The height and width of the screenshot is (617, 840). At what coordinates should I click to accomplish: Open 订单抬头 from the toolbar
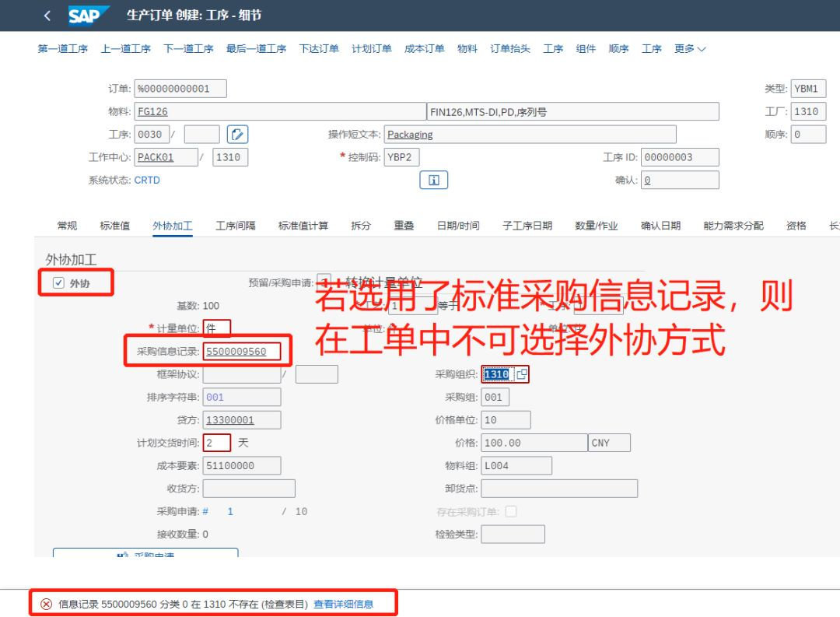510,49
